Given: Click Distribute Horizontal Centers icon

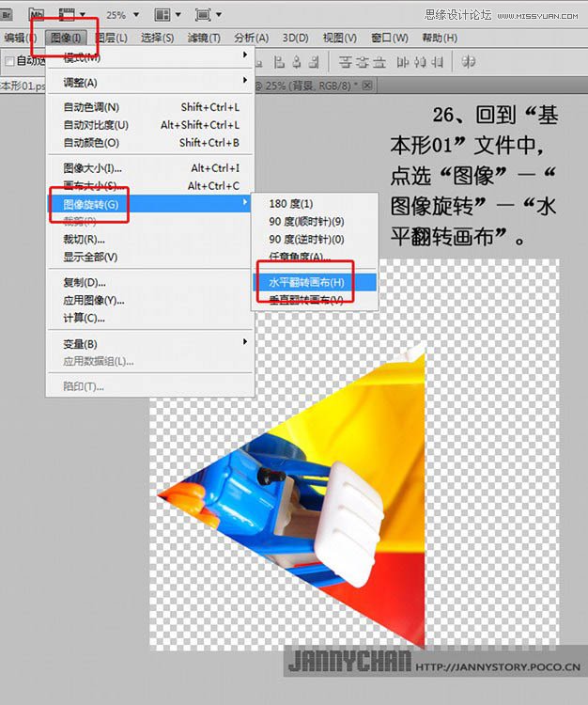Looking at the screenshot, I should click(420, 62).
